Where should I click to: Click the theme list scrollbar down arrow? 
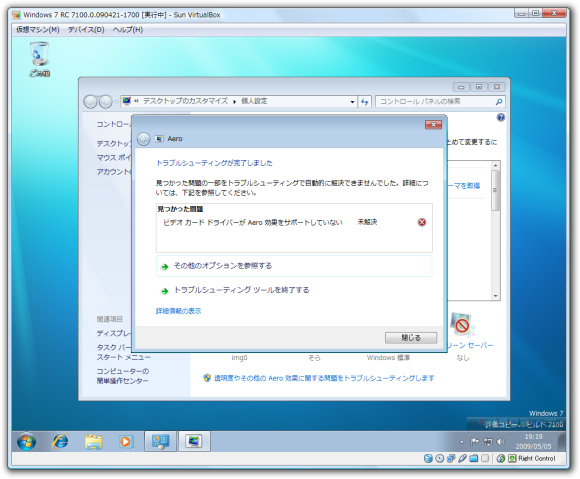495,296
